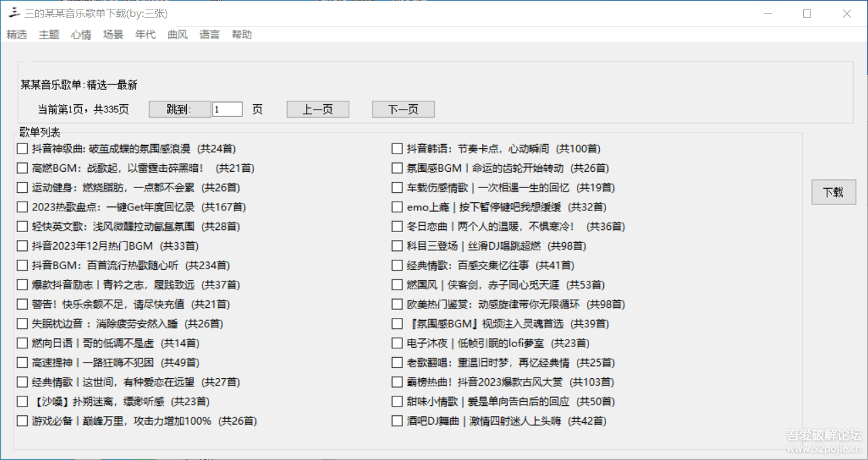
Task: Check 抖音2023年12月热门BGM checkbox
Action: 22,246
